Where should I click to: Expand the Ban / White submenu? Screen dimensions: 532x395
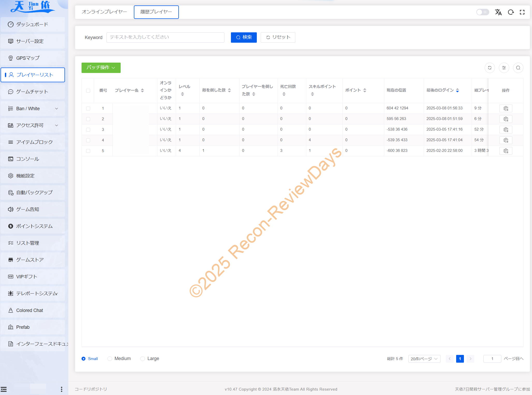click(33, 109)
